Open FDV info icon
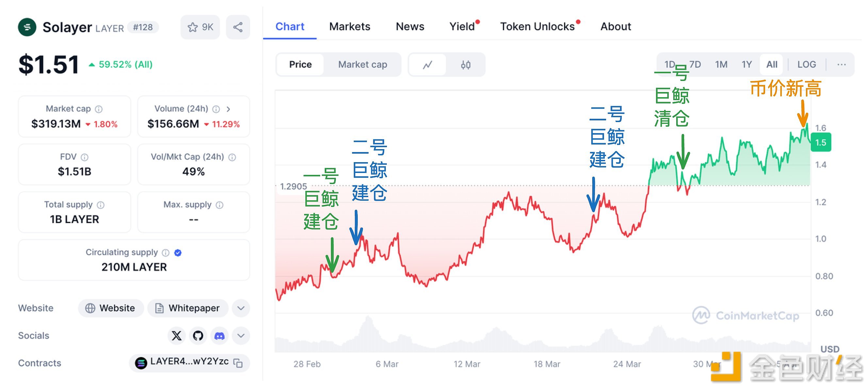 pyautogui.click(x=85, y=157)
